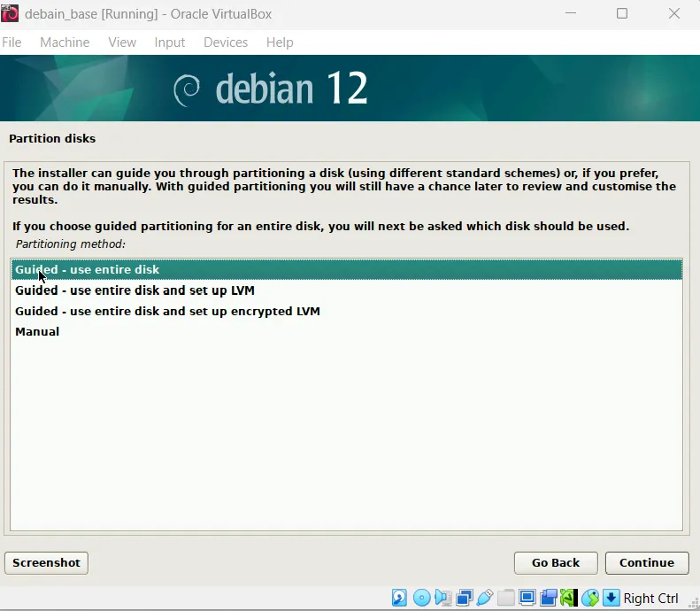The height and width of the screenshot is (611, 700).
Task: Click the Continue button
Action: 647,563
